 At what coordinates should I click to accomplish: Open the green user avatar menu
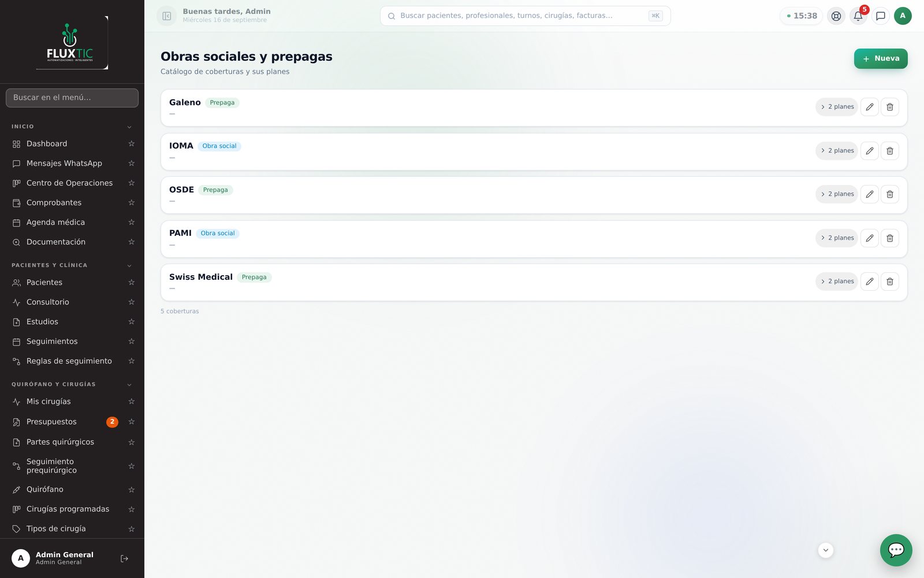[x=903, y=16]
